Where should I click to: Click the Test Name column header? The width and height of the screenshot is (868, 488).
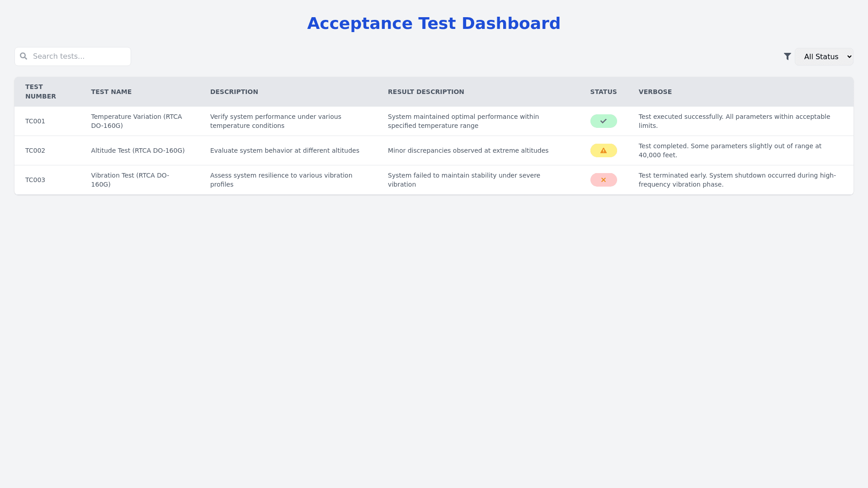point(111,92)
